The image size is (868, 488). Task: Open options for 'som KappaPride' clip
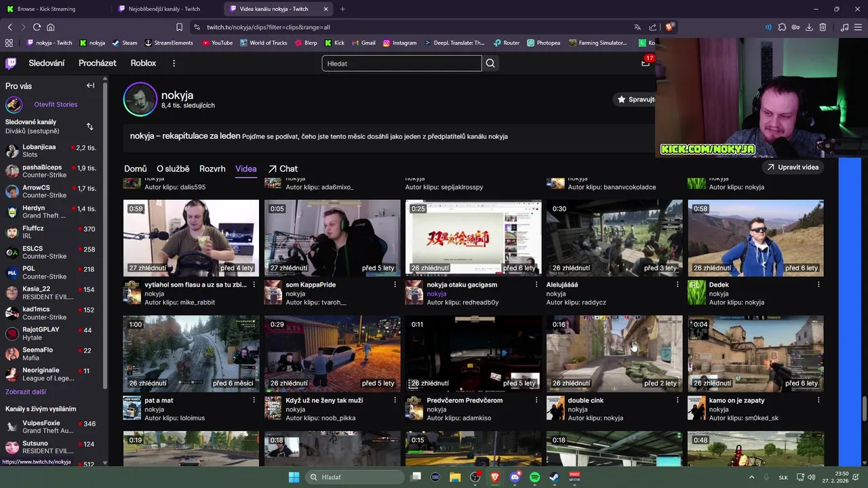(395, 285)
